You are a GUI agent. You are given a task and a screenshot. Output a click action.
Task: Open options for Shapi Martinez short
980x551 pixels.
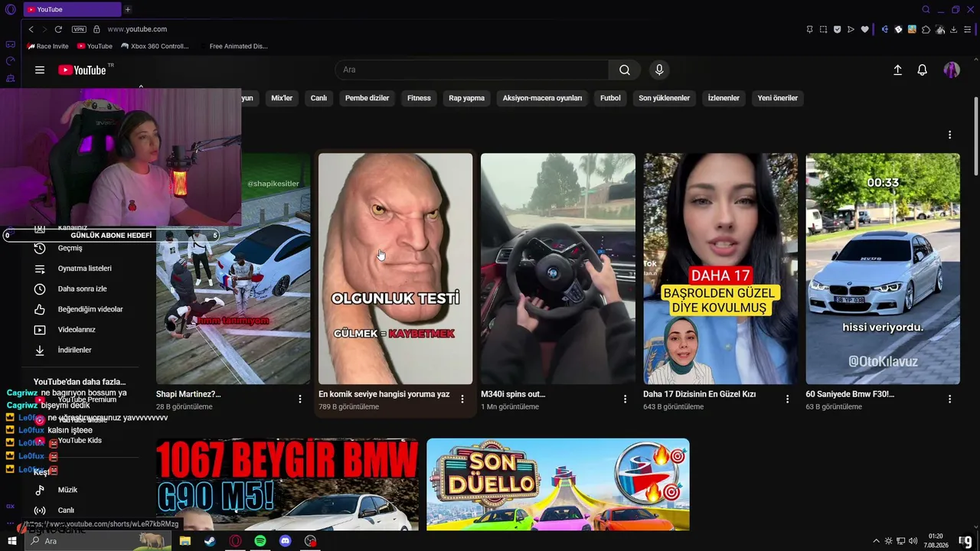tap(300, 399)
